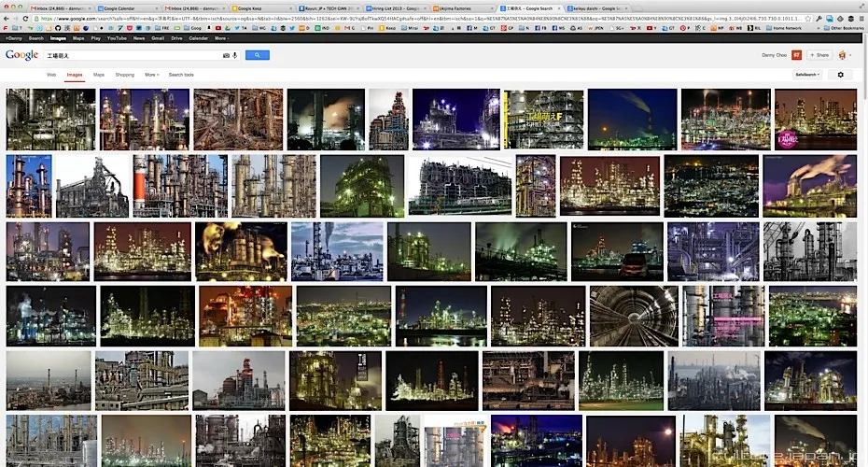
Task: Switch to the first Gmail Inbox tab
Action: tap(59, 8)
